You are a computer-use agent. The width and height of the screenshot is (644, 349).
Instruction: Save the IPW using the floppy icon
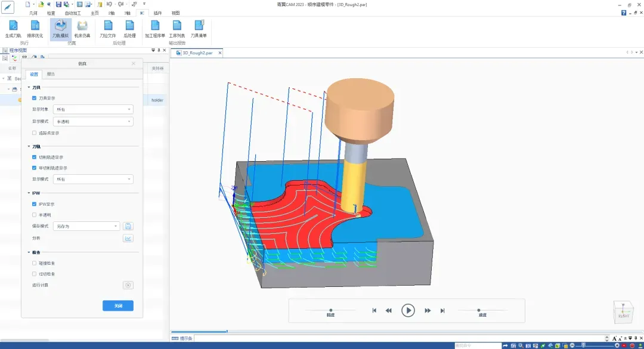coord(128,226)
